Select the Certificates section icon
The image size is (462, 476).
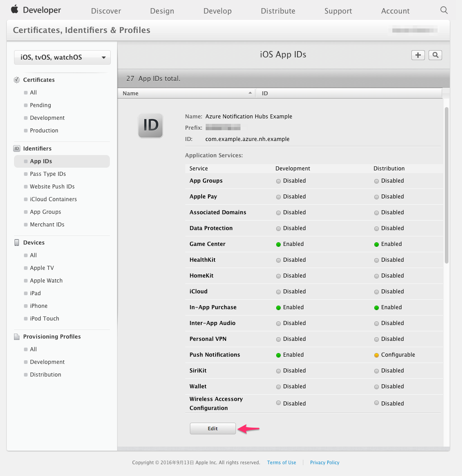(x=16, y=80)
